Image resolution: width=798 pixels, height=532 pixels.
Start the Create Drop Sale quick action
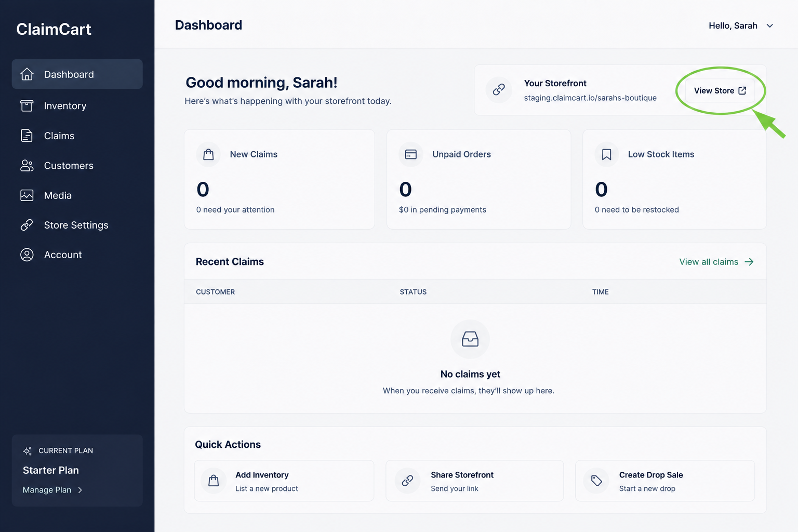665,481
